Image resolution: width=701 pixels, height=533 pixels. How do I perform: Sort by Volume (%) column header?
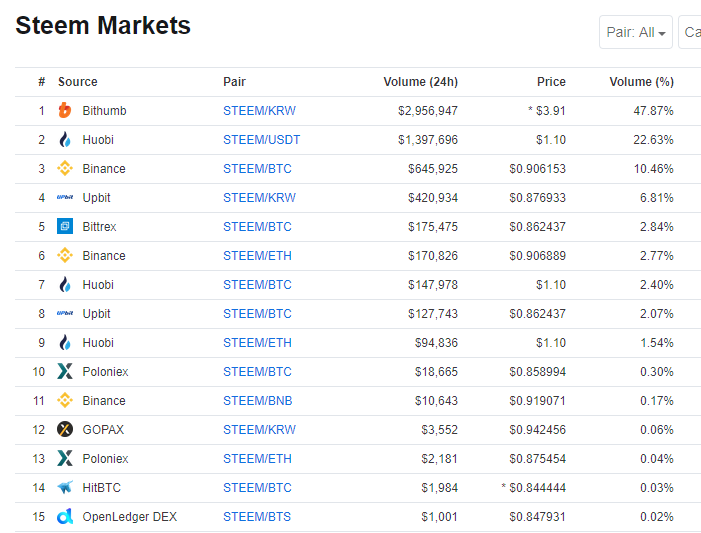(x=642, y=82)
